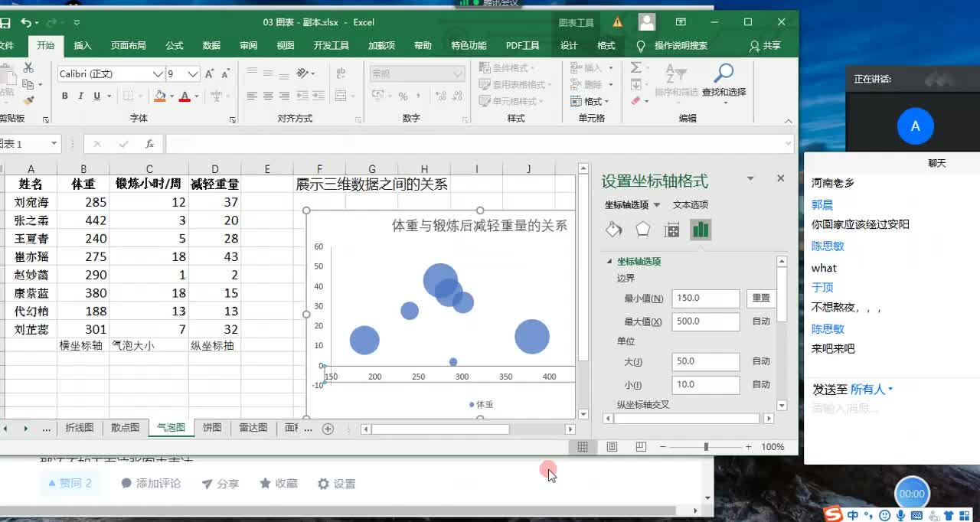
Task: Open the 坐标轴选项 dropdown arrow
Action: [x=657, y=205]
